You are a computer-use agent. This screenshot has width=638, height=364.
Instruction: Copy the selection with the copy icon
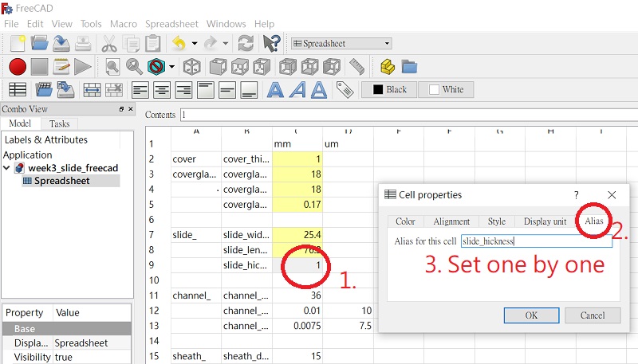(x=131, y=43)
